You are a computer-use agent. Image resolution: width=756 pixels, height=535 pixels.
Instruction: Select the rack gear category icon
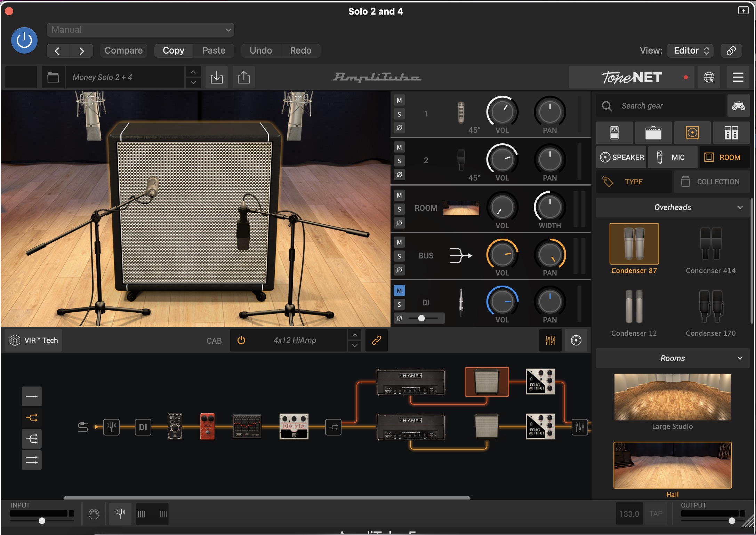click(731, 133)
